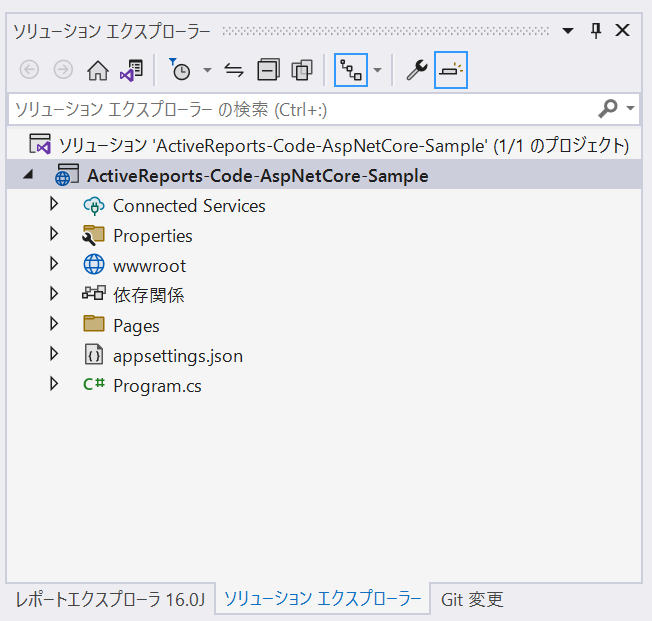Close the Solution Explorer panel

[622, 30]
